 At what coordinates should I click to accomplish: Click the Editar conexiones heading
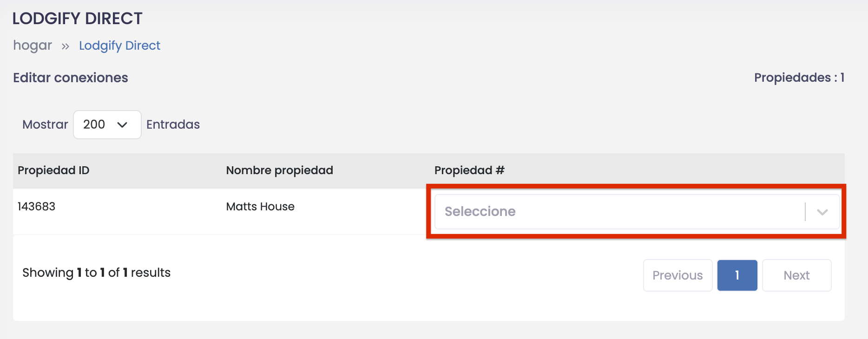coord(70,78)
